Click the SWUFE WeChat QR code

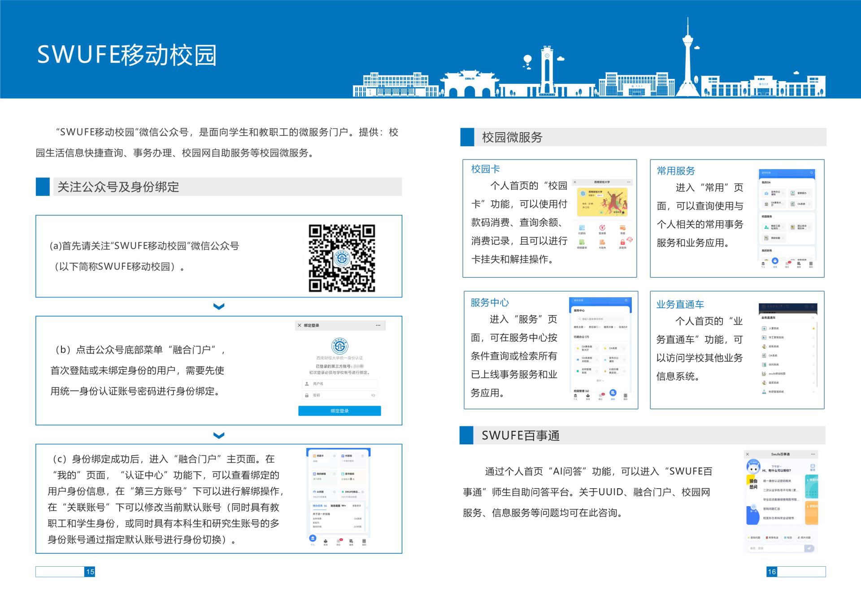click(342, 258)
